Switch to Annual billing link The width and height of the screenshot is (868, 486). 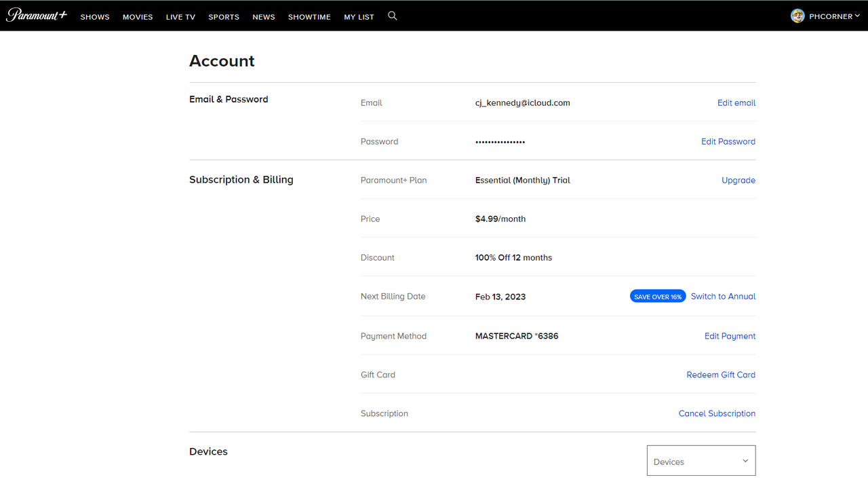723,297
